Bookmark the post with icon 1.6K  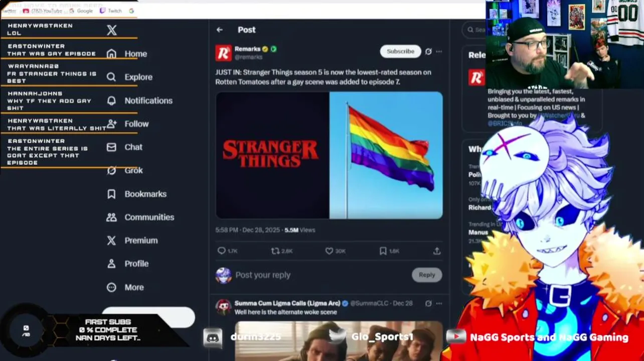click(x=383, y=251)
